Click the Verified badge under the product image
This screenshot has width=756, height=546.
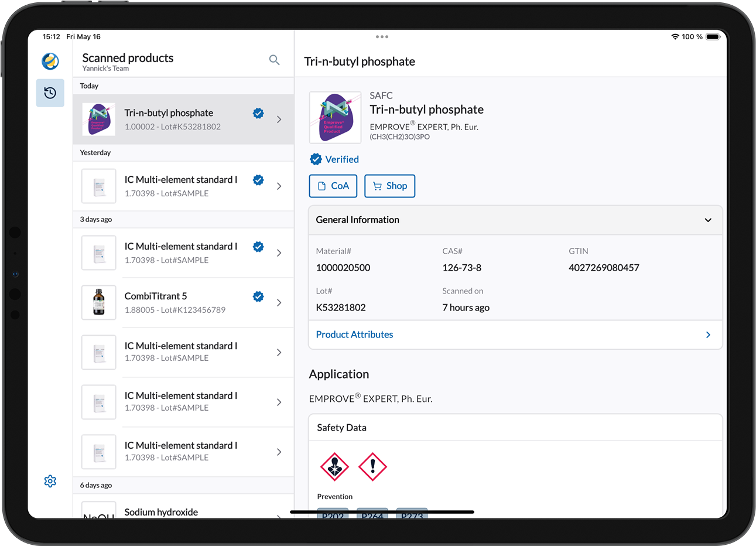click(334, 159)
